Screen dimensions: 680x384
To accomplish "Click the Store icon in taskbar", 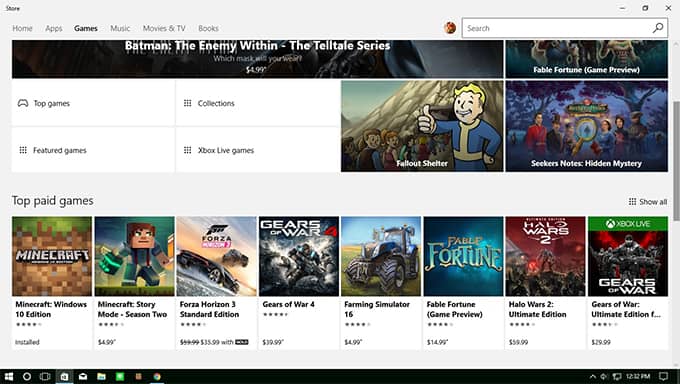I will coord(64,376).
